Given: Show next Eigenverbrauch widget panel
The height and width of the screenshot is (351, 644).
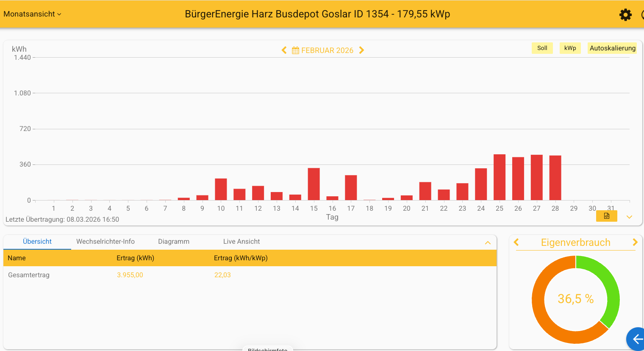Looking at the screenshot, I should [635, 242].
